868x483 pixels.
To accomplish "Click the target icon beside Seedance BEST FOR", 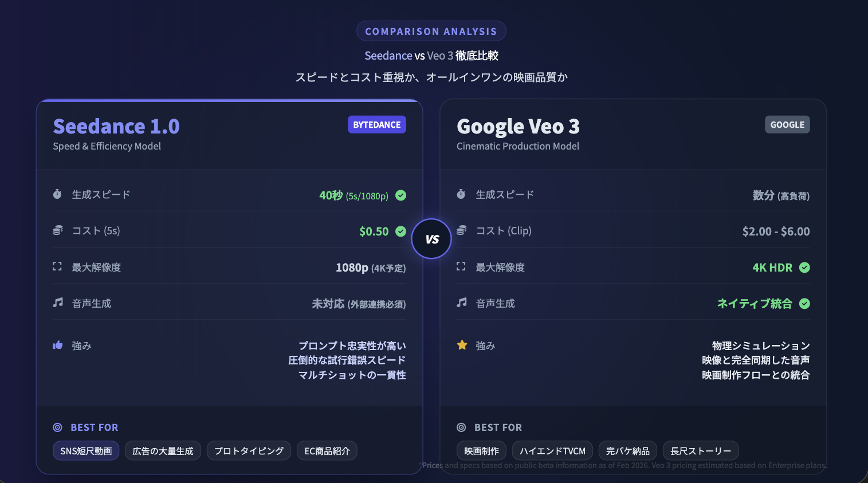I will [x=57, y=427].
